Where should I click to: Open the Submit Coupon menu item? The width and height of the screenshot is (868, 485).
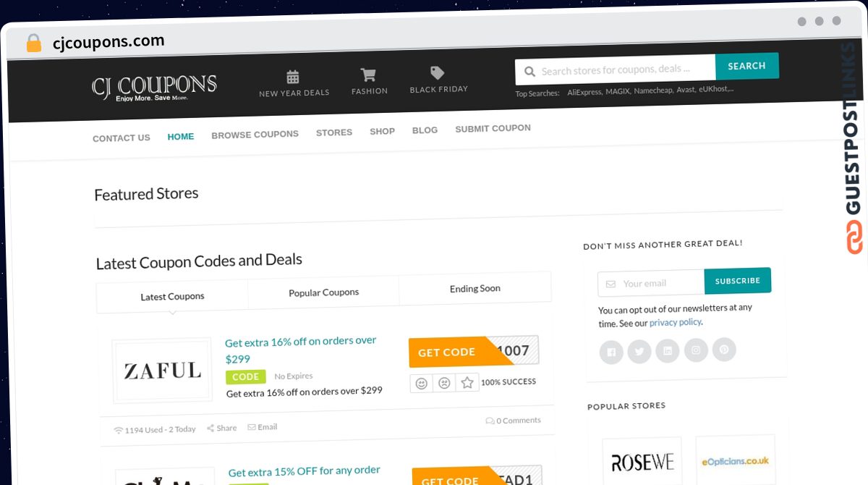493,128
